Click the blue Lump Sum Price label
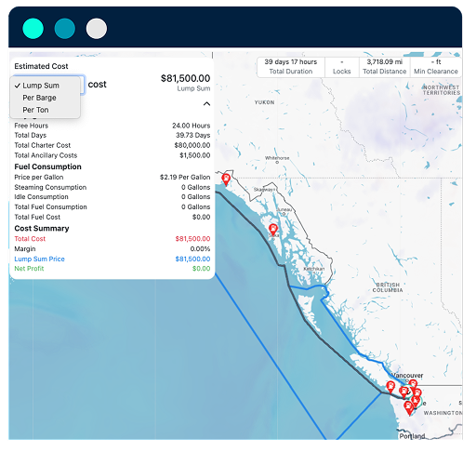Viewport: 476px width, 452px height. pyautogui.click(x=39, y=259)
